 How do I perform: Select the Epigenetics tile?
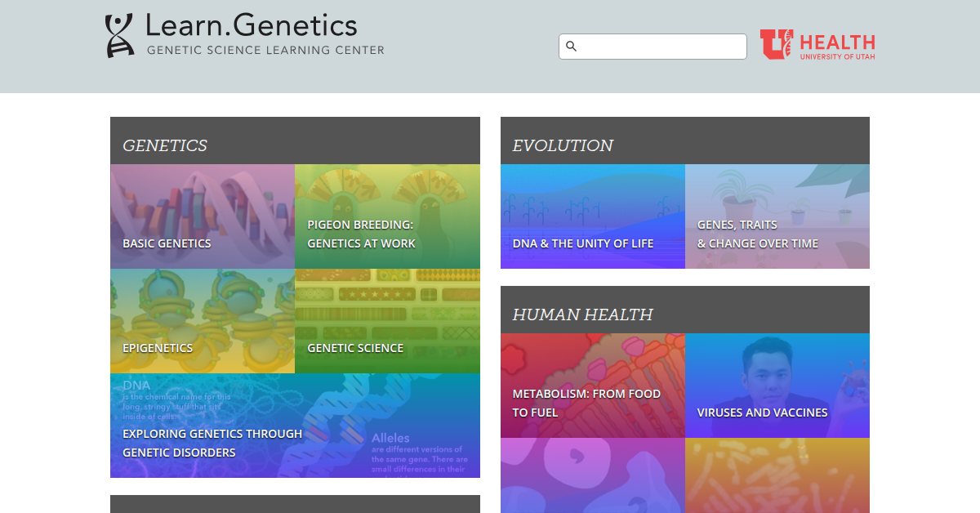[x=203, y=321]
